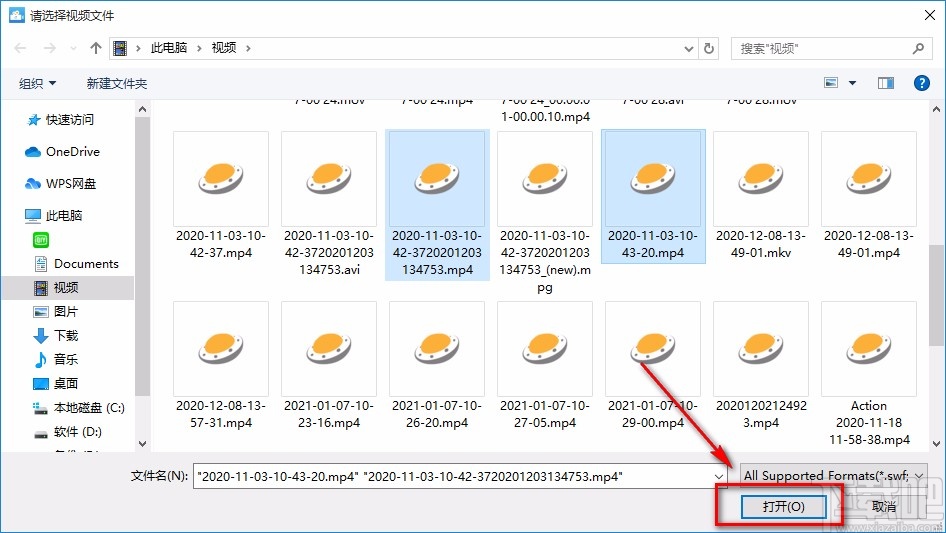Go up one folder level

click(95, 48)
